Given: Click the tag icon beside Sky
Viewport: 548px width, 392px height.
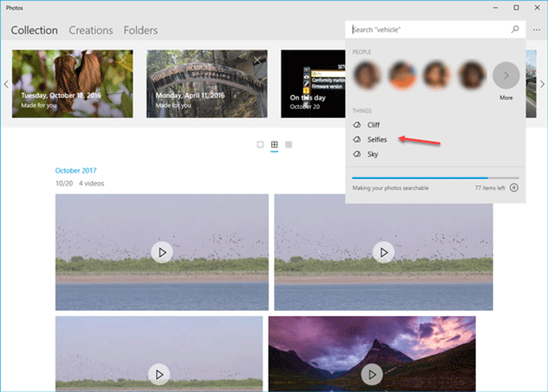Looking at the screenshot, I should click(x=357, y=155).
